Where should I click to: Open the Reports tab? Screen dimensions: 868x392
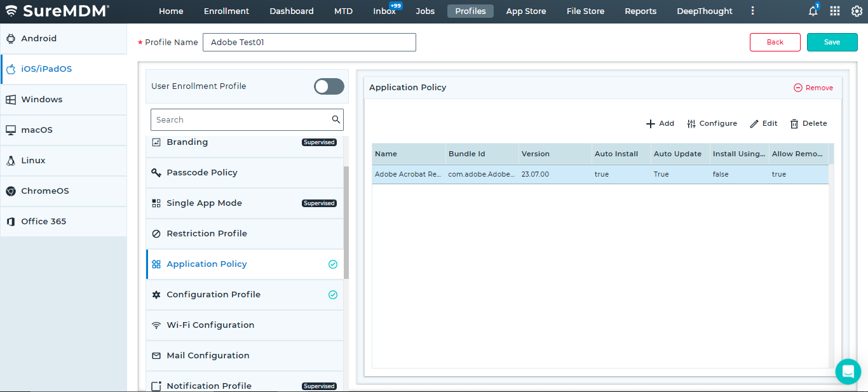coord(641,11)
